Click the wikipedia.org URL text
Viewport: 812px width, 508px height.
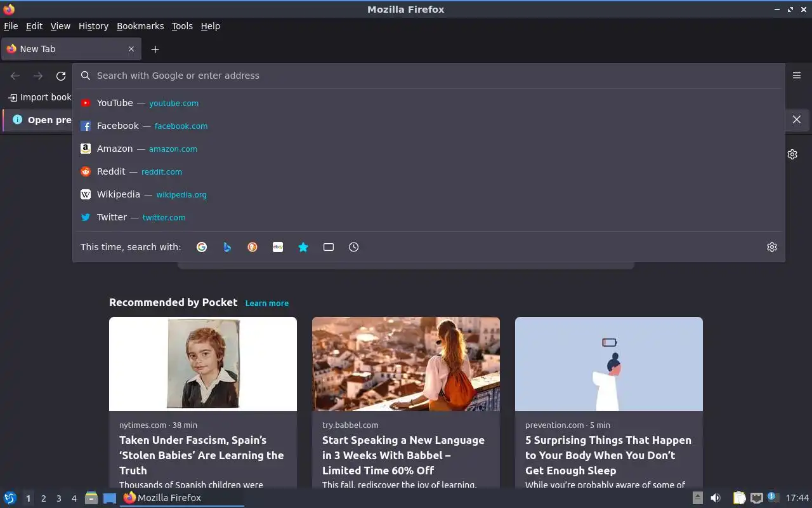tap(181, 194)
